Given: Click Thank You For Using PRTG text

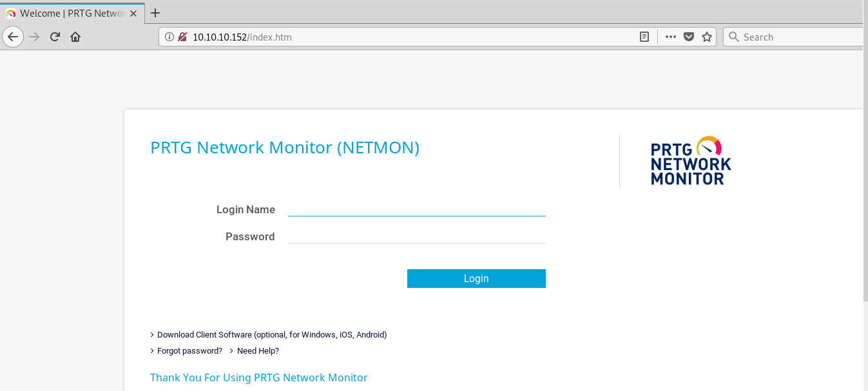Looking at the screenshot, I should [259, 377].
